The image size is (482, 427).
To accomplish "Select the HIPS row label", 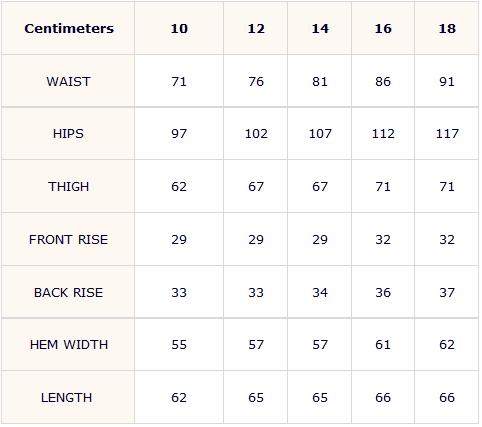I will pos(68,134).
